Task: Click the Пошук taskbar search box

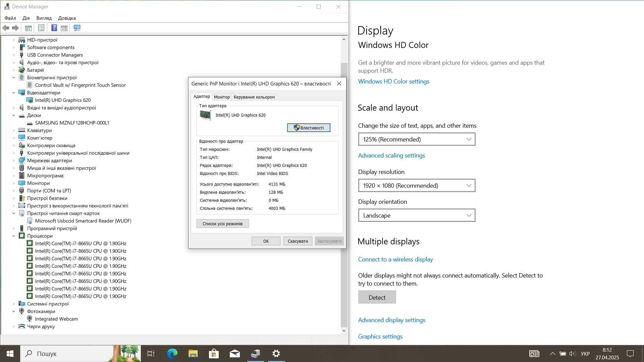Action: [80, 354]
